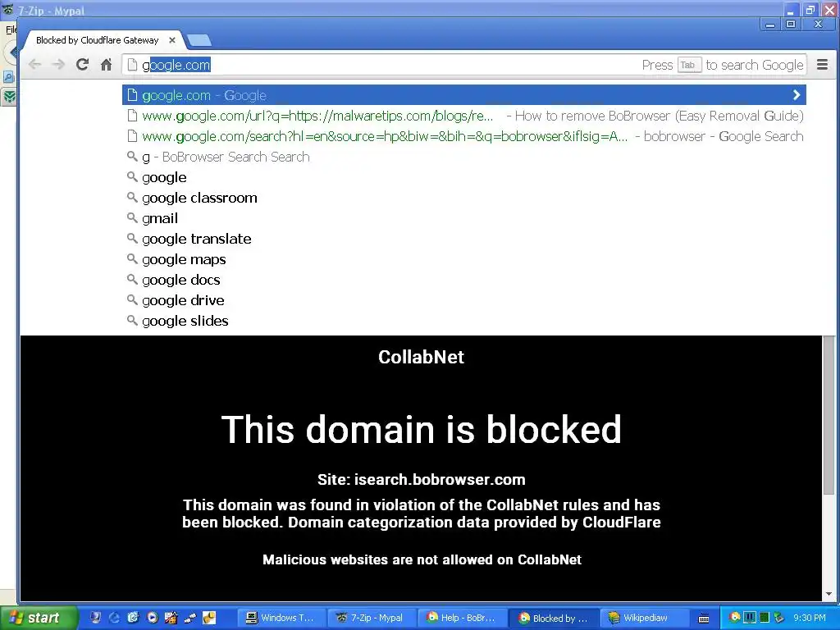The image size is (840, 630).
Task: Close the 7-Zip - Mypal background window
Action: (x=830, y=10)
